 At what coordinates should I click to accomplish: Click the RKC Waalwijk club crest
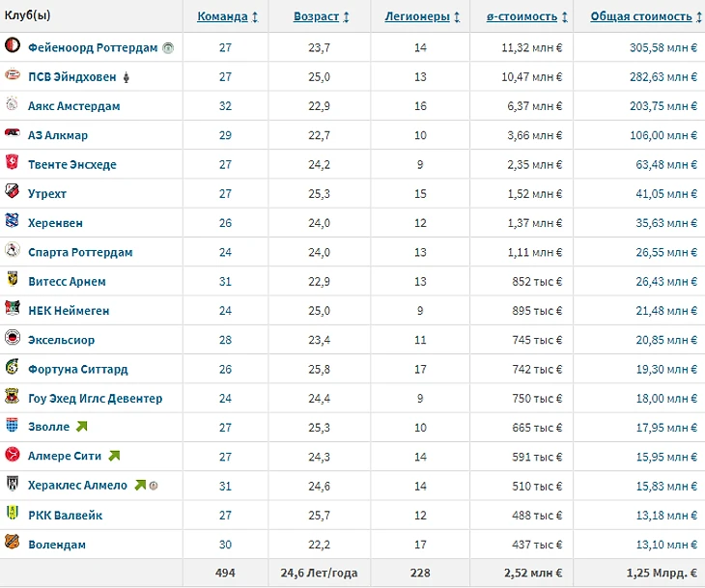[x=13, y=513]
